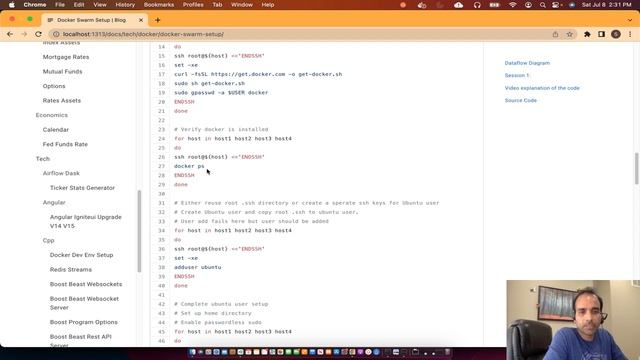Open the Window menu
The image size is (640, 360).
[x=242, y=5]
